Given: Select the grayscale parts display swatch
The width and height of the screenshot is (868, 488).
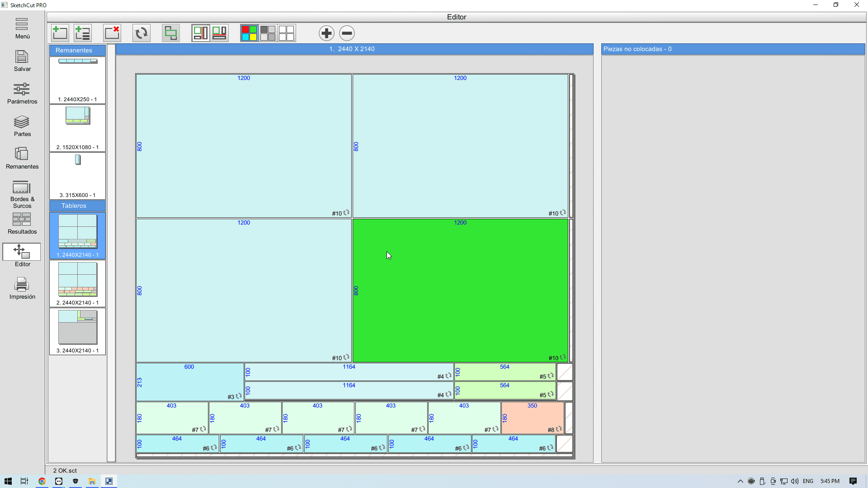Looking at the screenshot, I should click(268, 33).
